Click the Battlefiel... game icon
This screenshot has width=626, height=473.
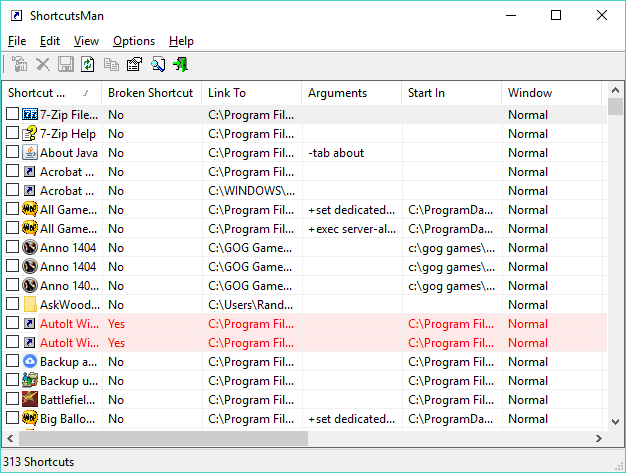30,399
